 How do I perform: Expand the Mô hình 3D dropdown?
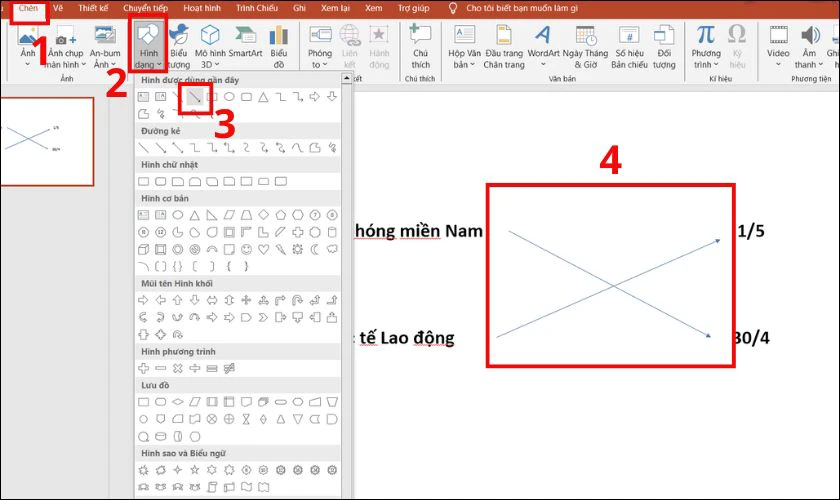pos(209,47)
